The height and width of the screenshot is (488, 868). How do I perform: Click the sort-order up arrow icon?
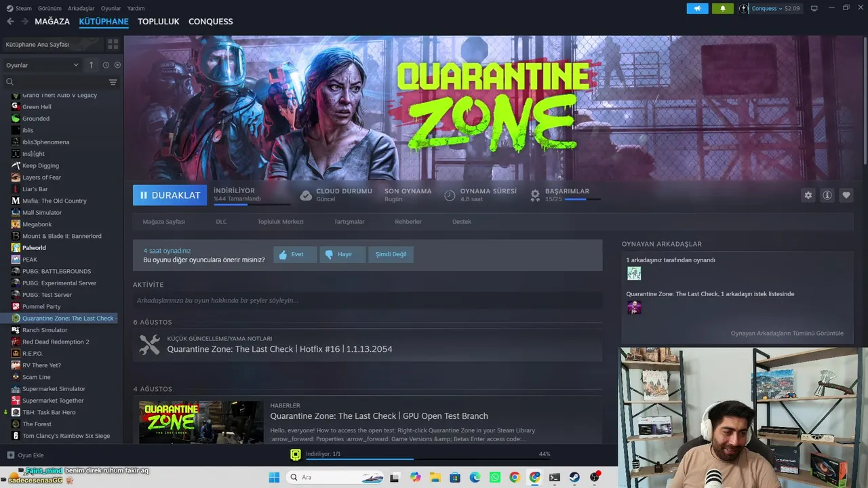tap(91, 65)
